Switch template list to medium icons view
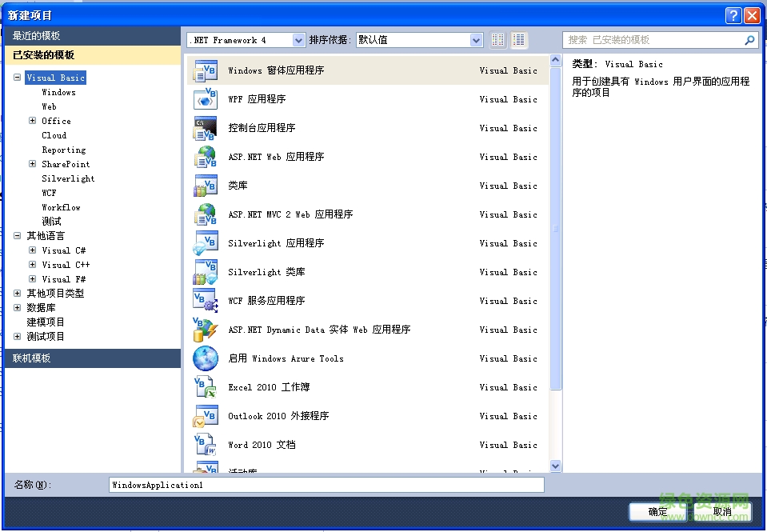Viewport: 767px width, 532px height. click(518, 39)
